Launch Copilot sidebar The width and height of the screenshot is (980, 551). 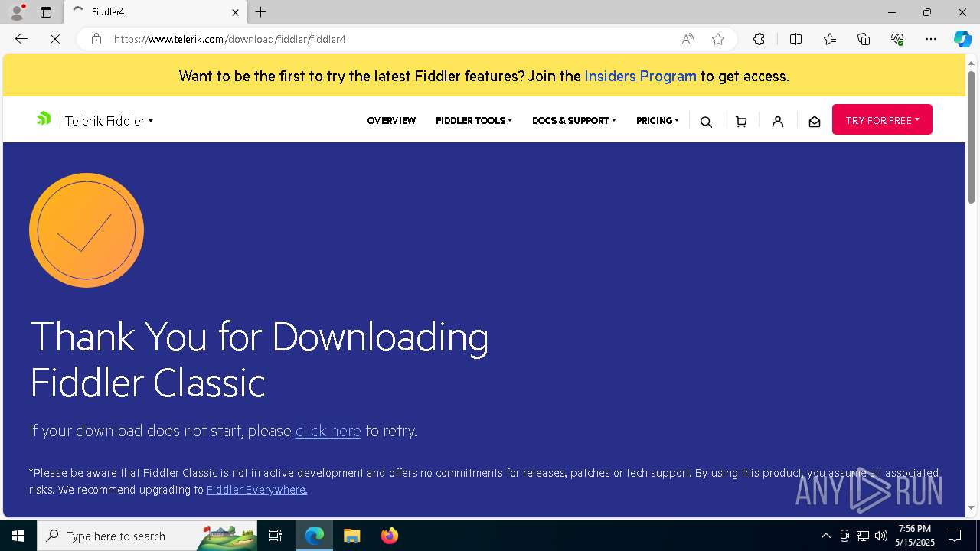[962, 39]
